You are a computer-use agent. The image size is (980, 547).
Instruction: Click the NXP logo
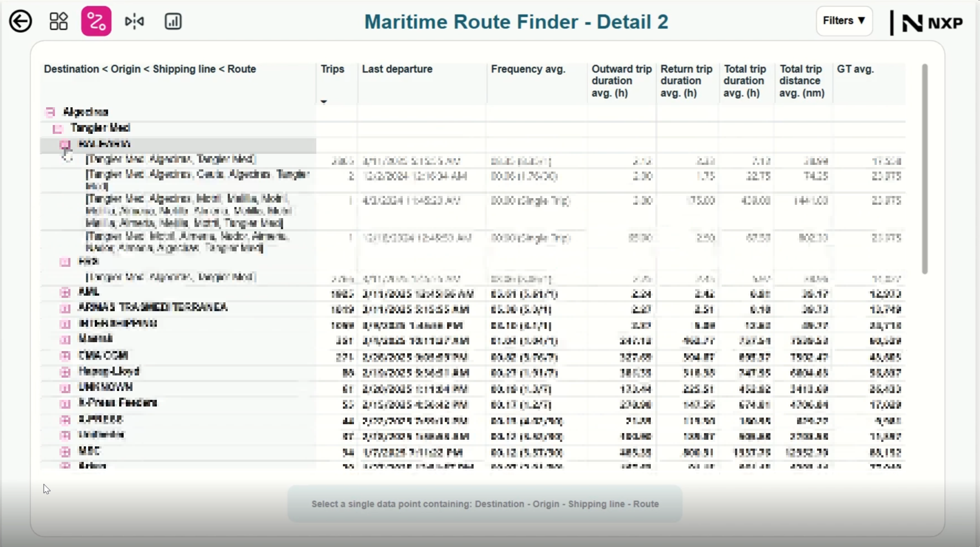(x=932, y=23)
